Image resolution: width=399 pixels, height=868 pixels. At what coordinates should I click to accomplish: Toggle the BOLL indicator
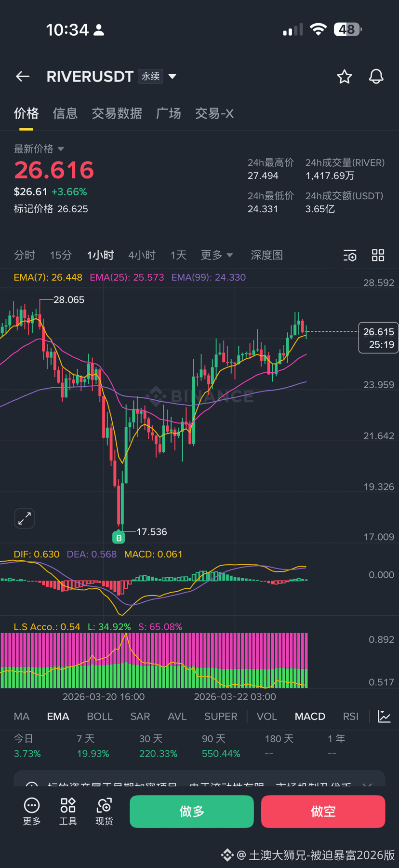point(100,716)
